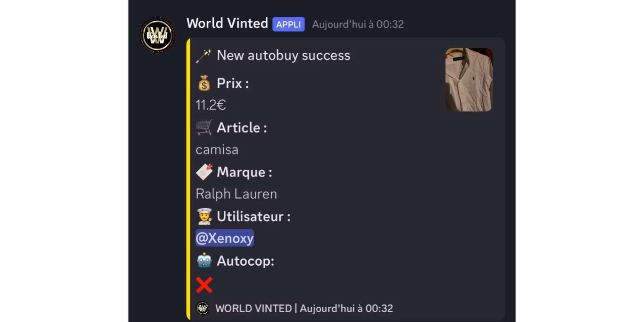Click the WORLD VINTED footer text
The image size is (644, 322).
(254, 308)
